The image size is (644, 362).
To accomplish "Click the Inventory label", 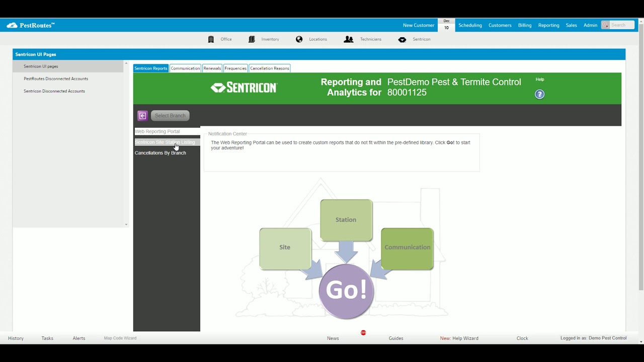I will tap(270, 39).
